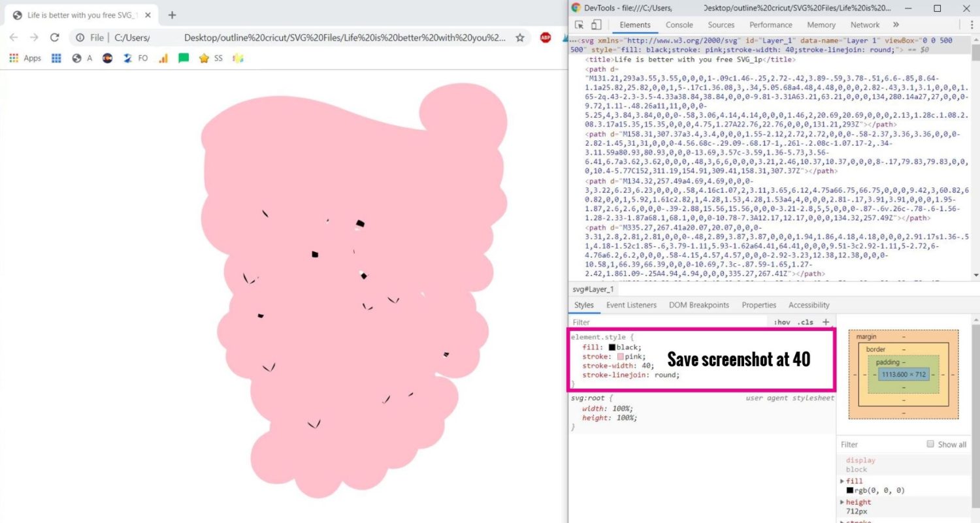Toggle the .cls element classes panel
This screenshot has width=980, height=523.
(807, 322)
